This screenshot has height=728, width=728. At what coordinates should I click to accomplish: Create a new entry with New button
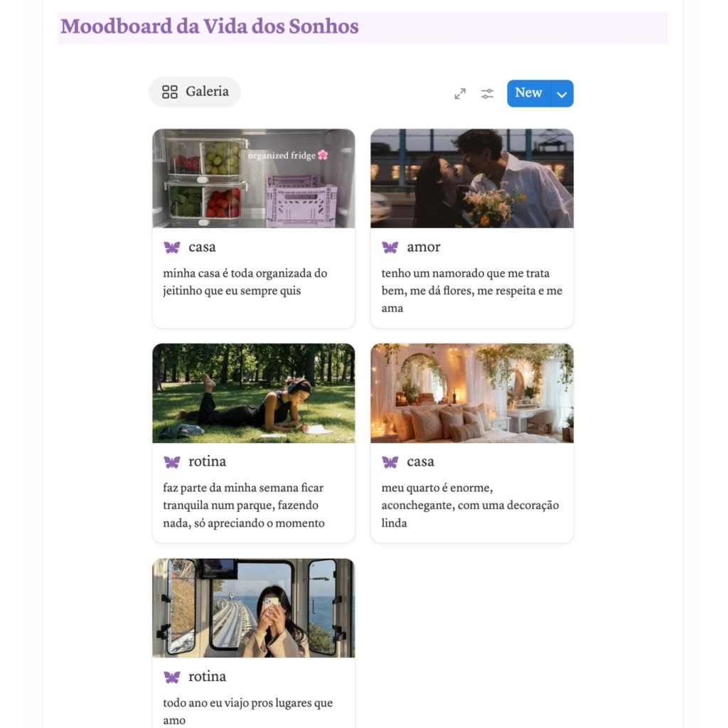(528, 93)
